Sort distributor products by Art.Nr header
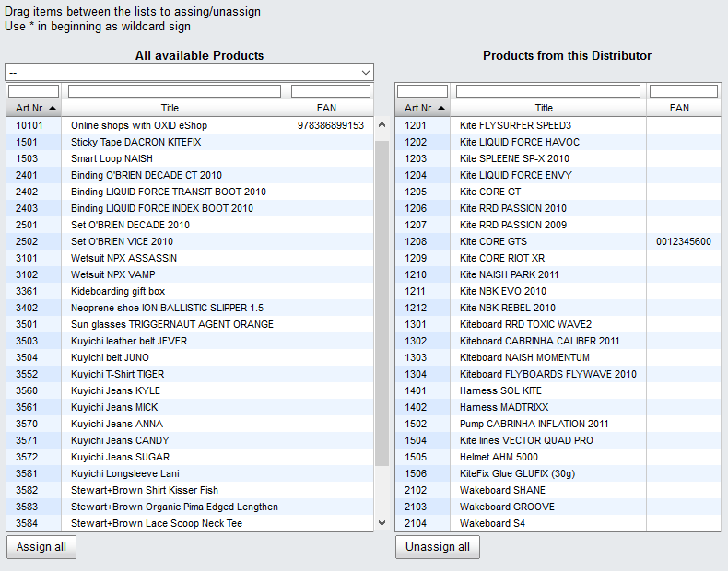Viewport: 728px width, 571px height. coord(422,108)
